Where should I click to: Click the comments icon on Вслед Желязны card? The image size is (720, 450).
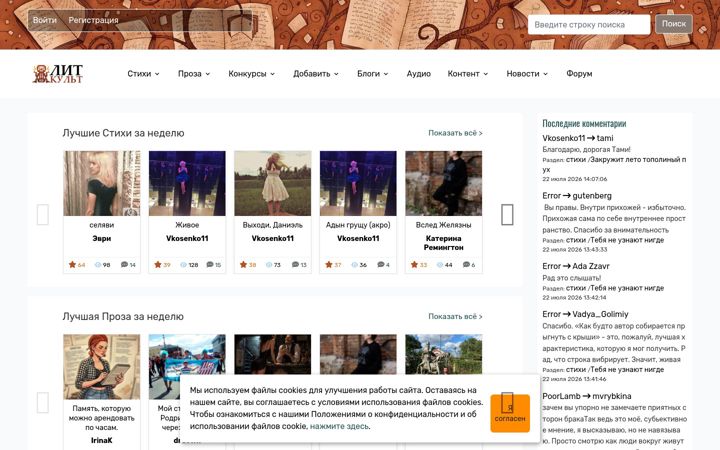pyautogui.click(x=466, y=264)
